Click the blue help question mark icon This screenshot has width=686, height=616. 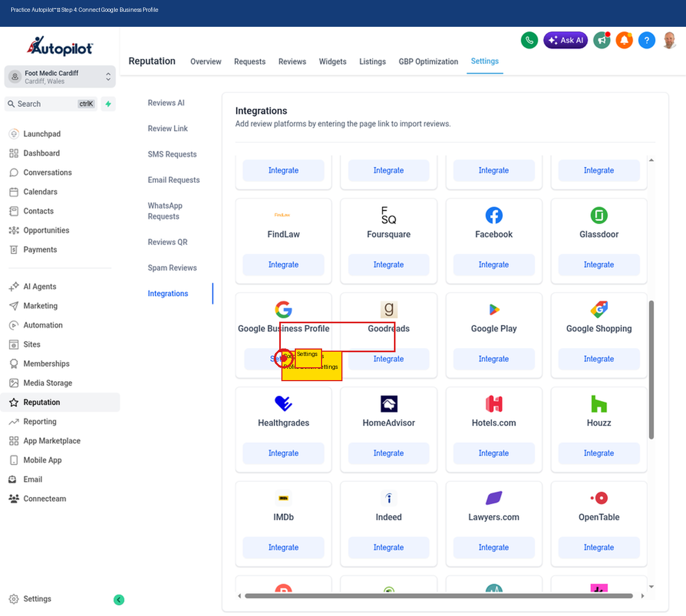647,40
